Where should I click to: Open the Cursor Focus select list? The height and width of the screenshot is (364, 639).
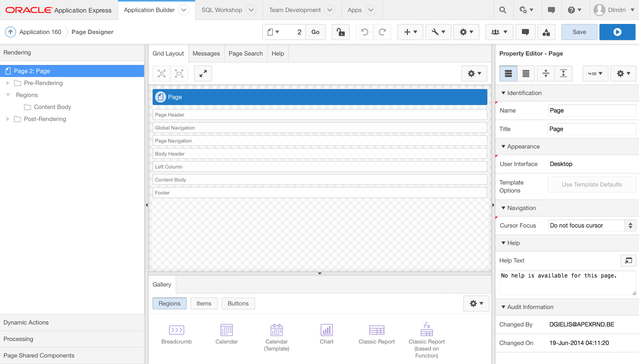592,226
